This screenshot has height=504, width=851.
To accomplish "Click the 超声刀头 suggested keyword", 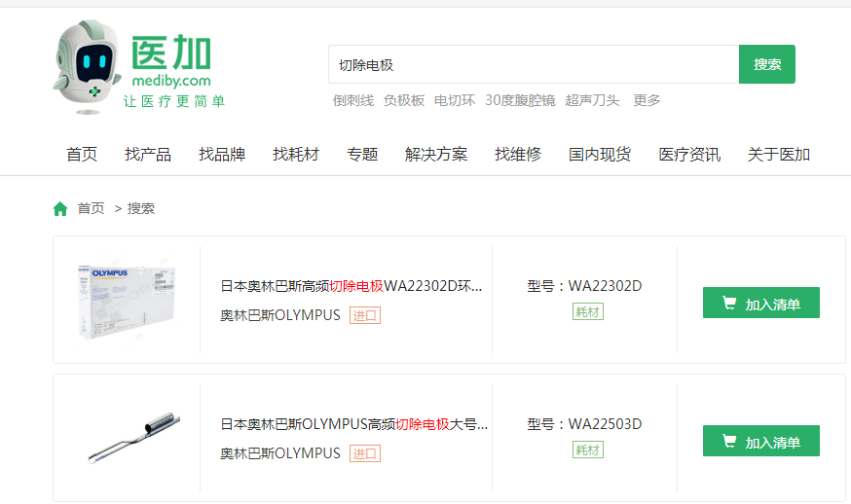I will (x=592, y=100).
